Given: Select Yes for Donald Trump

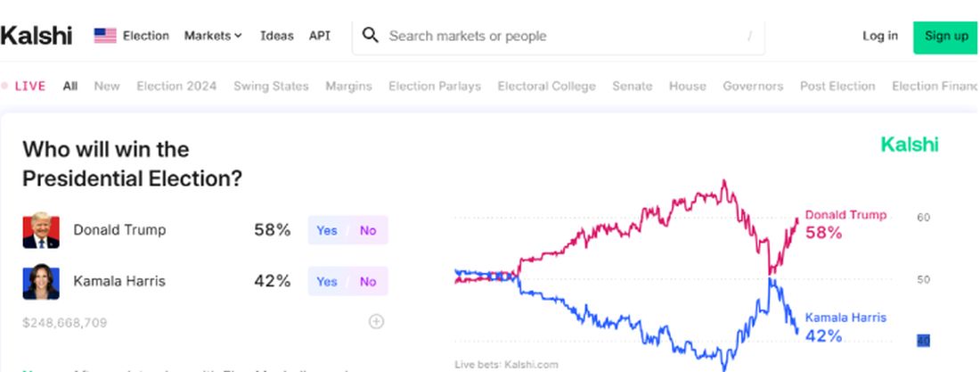Looking at the screenshot, I should point(327,230).
